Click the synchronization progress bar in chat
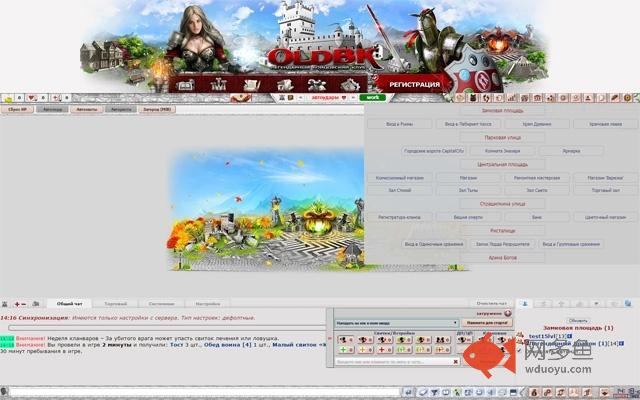Viewport: 640px width, 400px height. (167, 328)
